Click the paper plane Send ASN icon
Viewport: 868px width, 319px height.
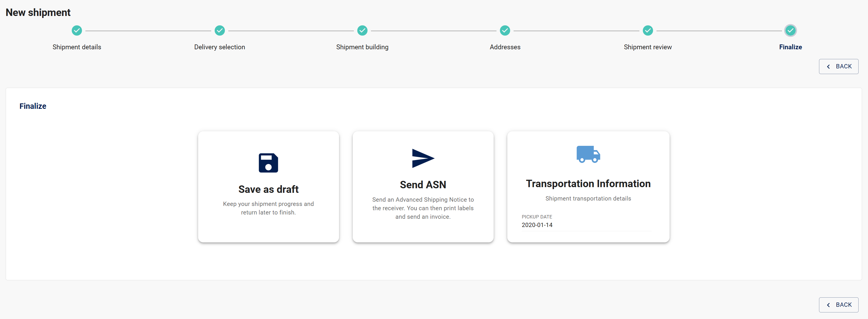(x=422, y=158)
